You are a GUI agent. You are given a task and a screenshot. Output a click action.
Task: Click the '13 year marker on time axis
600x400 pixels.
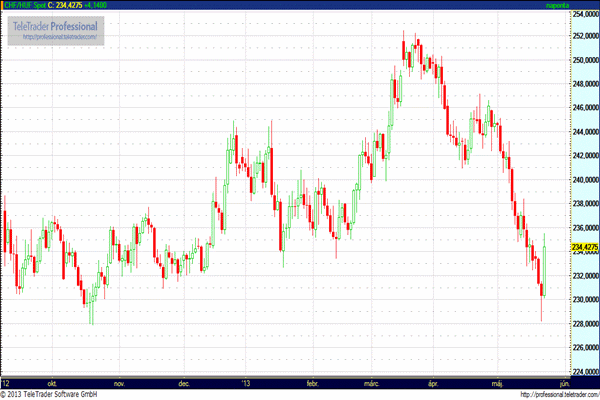(246, 382)
